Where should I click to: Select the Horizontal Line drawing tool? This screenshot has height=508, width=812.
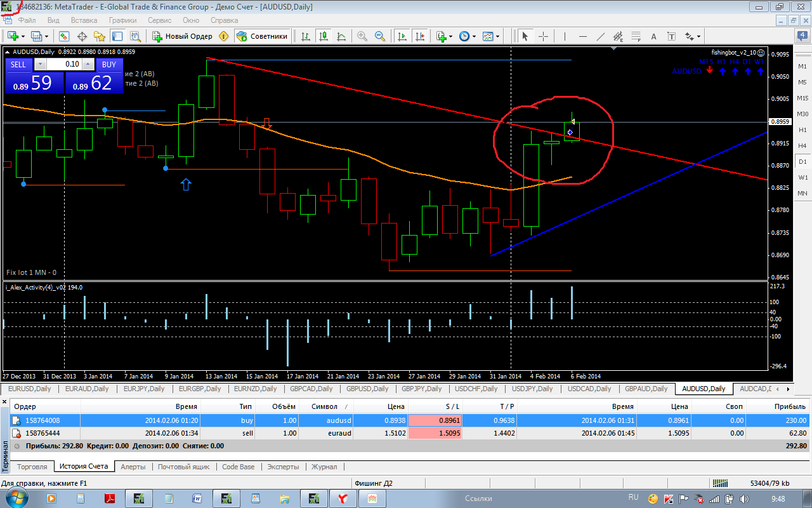point(582,36)
